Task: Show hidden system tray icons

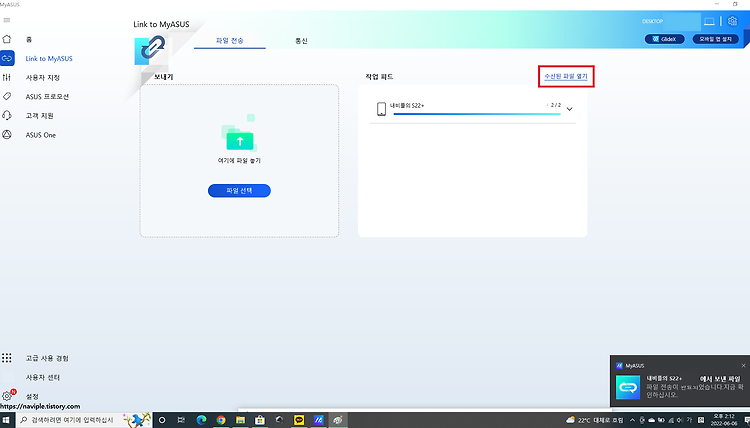Action: pyautogui.click(x=632, y=420)
